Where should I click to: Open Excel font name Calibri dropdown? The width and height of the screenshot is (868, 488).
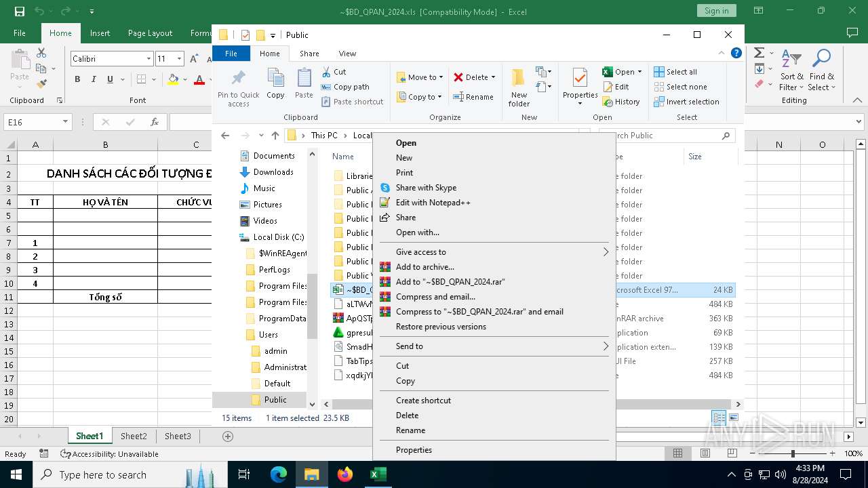pos(149,59)
